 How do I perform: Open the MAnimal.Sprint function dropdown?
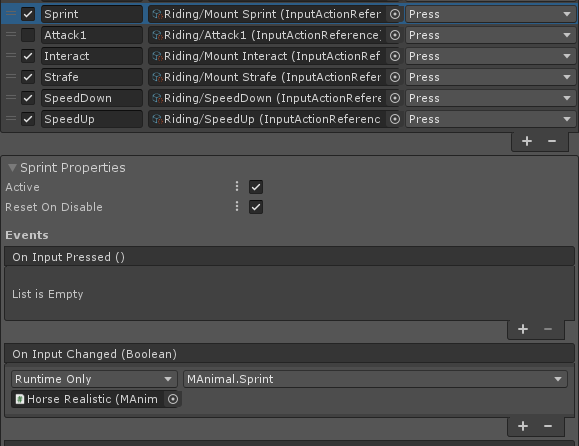(375, 379)
